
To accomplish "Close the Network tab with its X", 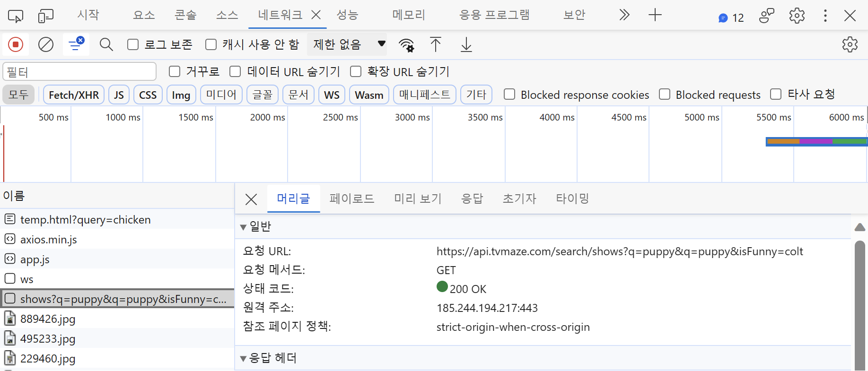I will [316, 15].
